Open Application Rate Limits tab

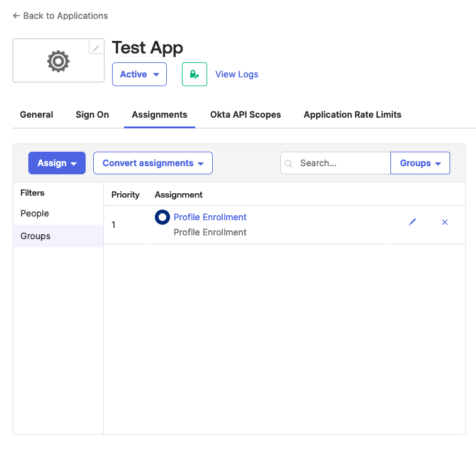click(x=353, y=115)
